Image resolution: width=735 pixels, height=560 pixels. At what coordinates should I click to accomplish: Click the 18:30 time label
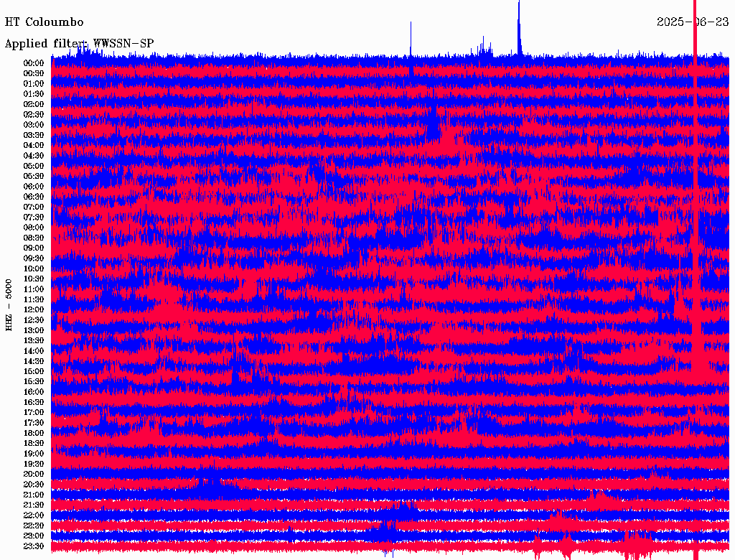tap(34, 444)
